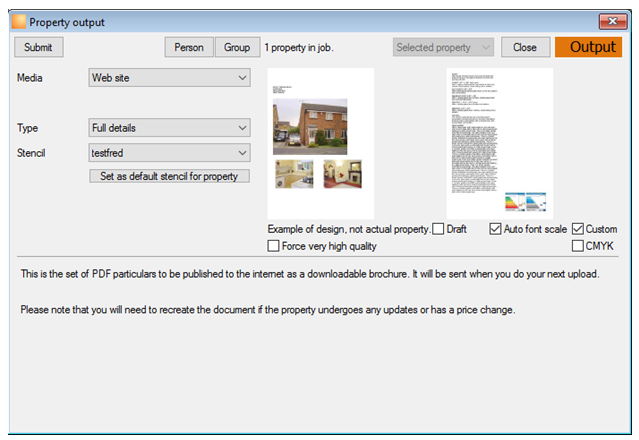Click the 'Example of design, not actual property.' text
This screenshot has width=639, height=440.
(349, 229)
